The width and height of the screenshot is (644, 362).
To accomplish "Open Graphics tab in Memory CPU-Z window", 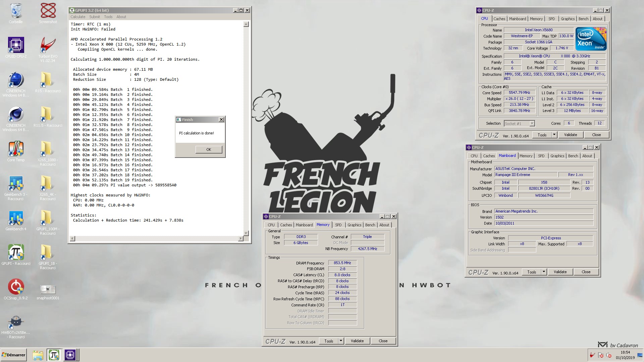I will (x=354, y=225).
